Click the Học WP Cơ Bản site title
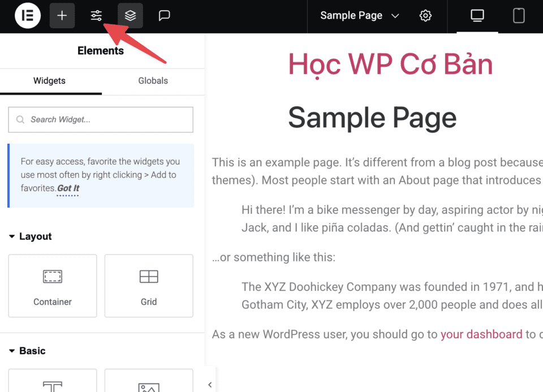 tap(390, 64)
